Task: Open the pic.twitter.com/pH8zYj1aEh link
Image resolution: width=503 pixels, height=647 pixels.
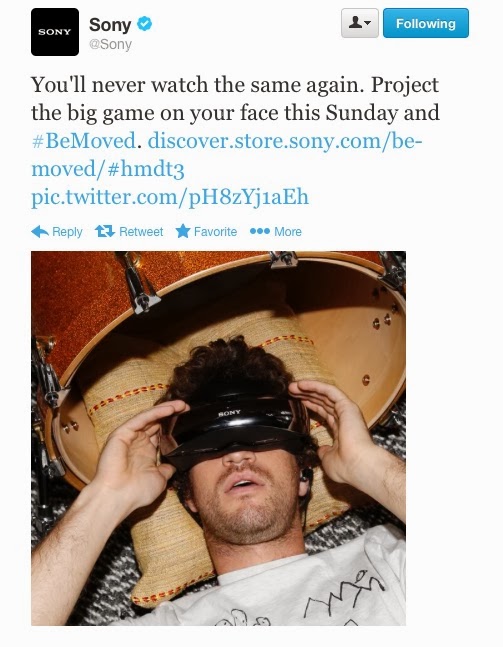Action: click(170, 197)
